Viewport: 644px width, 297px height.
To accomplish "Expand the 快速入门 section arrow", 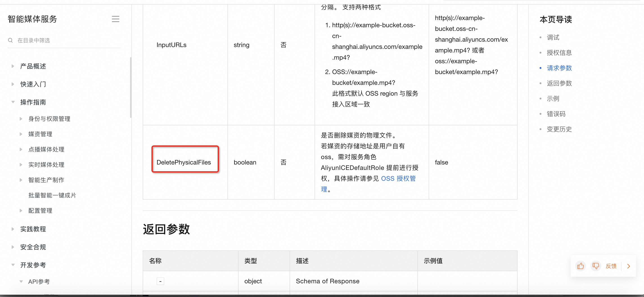I will click(13, 84).
